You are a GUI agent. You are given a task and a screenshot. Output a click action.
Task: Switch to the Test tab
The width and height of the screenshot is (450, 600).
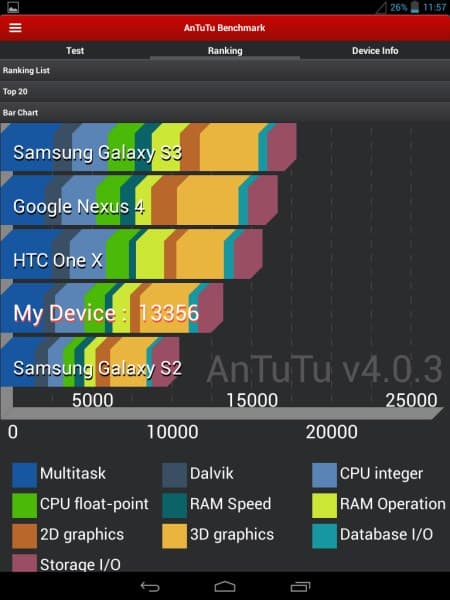[x=75, y=51]
